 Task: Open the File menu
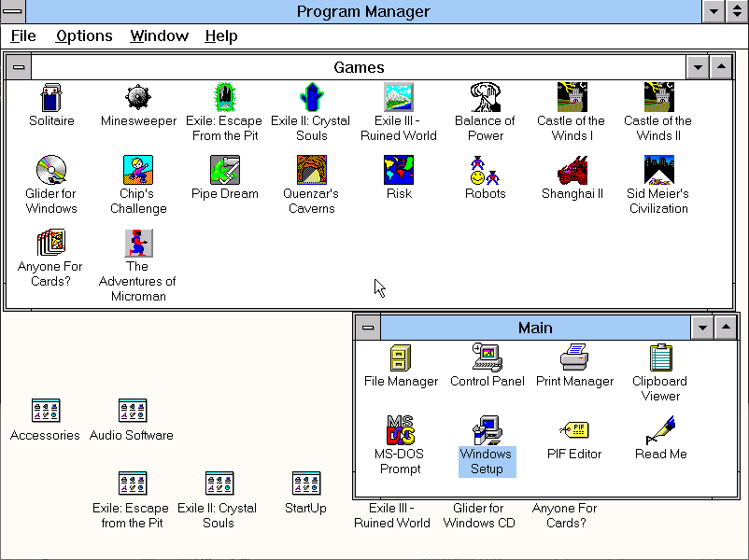[23, 35]
